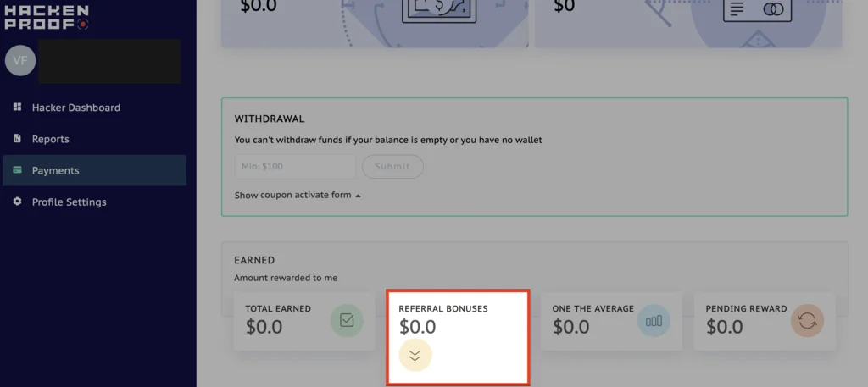Click the On The Average bar chart icon
The width and height of the screenshot is (868, 387).
tap(654, 321)
